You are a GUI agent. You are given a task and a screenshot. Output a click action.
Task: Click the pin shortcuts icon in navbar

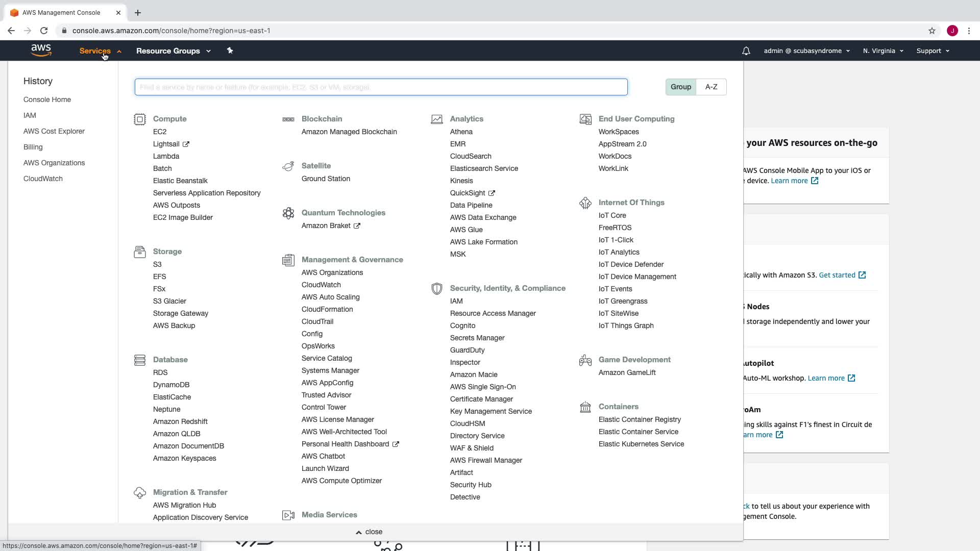click(230, 51)
